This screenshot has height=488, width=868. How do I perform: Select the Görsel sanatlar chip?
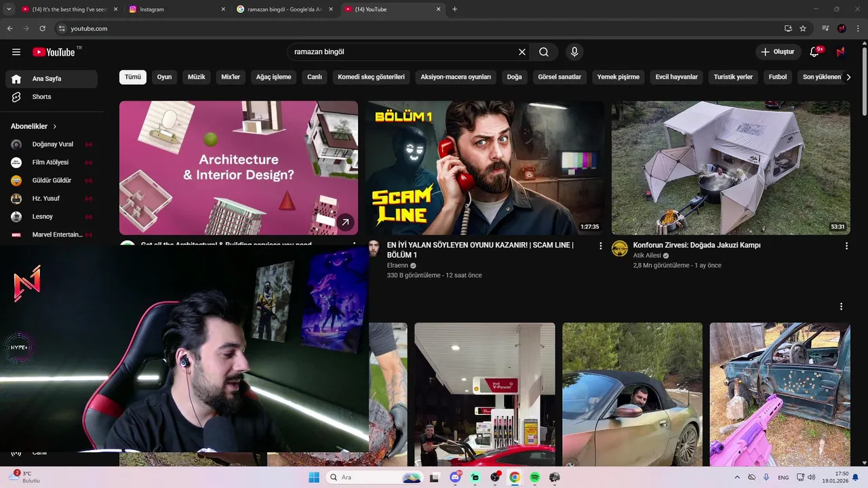[x=559, y=77]
